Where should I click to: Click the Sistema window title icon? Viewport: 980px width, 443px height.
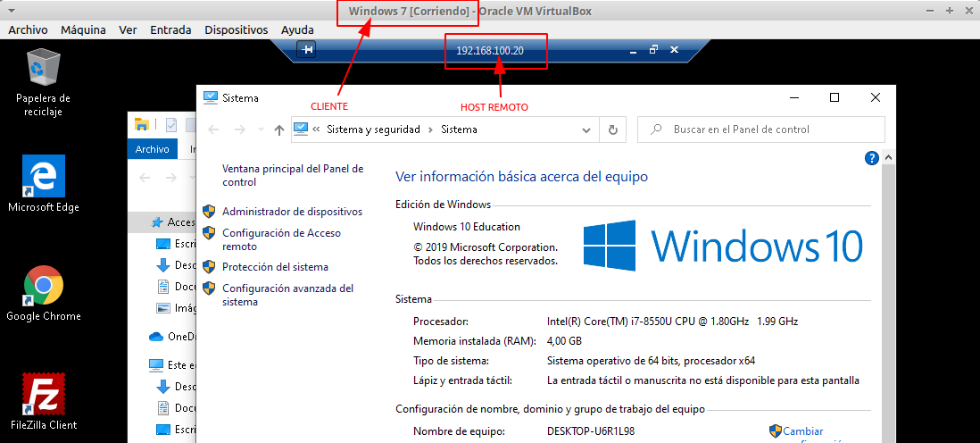tap(211, 97)
